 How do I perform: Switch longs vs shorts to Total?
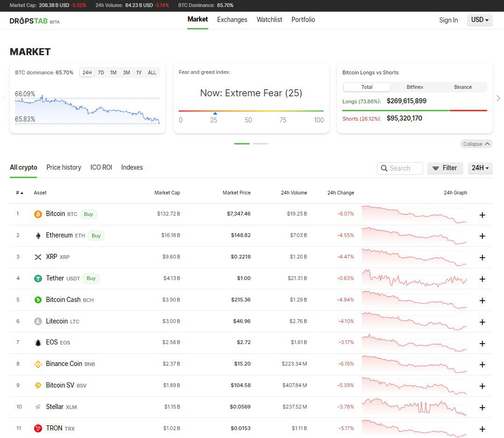click(367, 87)
